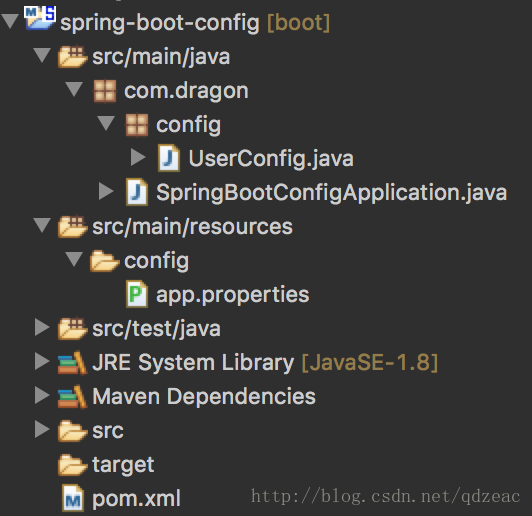Screen dimensions: 532x516
Task: Select the src folder label
Action: (108, 431)
